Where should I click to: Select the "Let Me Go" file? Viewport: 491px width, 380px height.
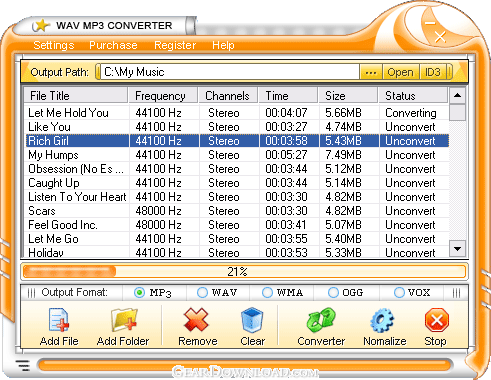pos(237,239)
